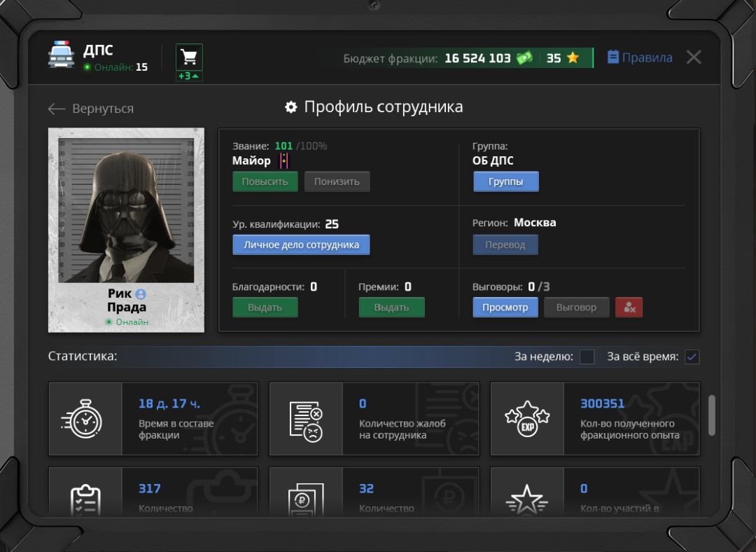View reprimands with Просмотр button

[x=505, y=308]
